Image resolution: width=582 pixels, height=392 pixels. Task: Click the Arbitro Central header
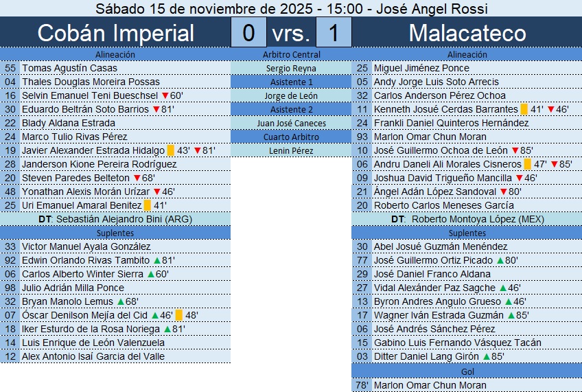291,54
